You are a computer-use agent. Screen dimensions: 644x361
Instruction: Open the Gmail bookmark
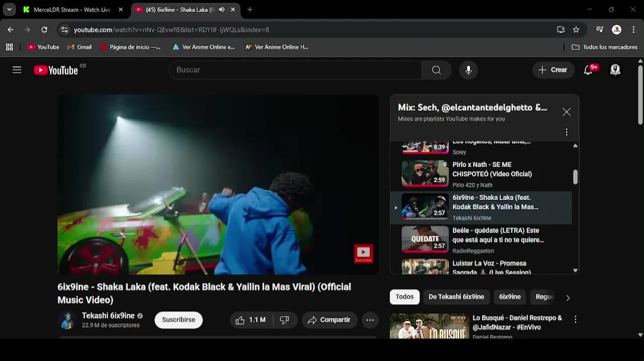click(x=79, y=47)
